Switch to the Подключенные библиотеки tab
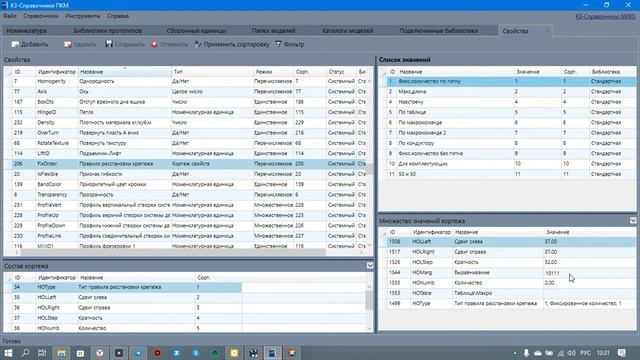 (439, 31)
